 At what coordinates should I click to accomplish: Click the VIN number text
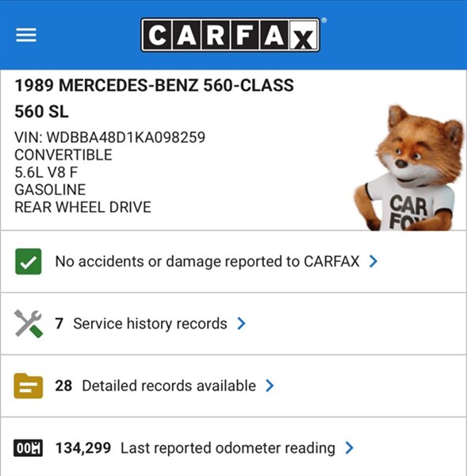pyautogui.click(x=110, y=137)
